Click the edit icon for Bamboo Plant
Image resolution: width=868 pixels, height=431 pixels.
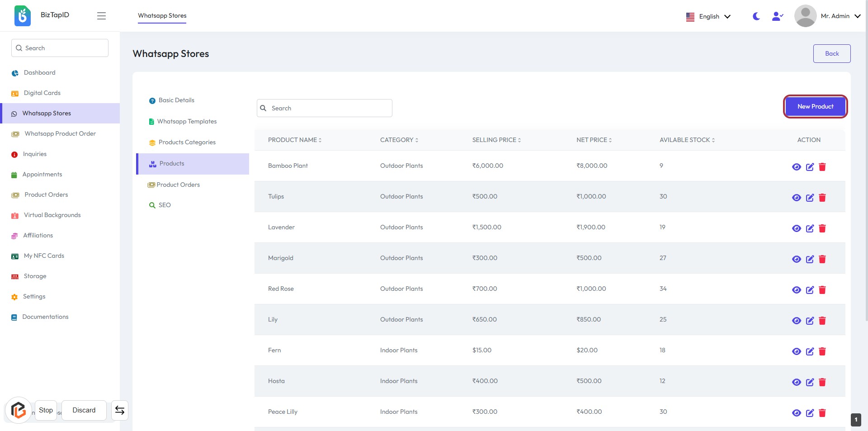810,167
